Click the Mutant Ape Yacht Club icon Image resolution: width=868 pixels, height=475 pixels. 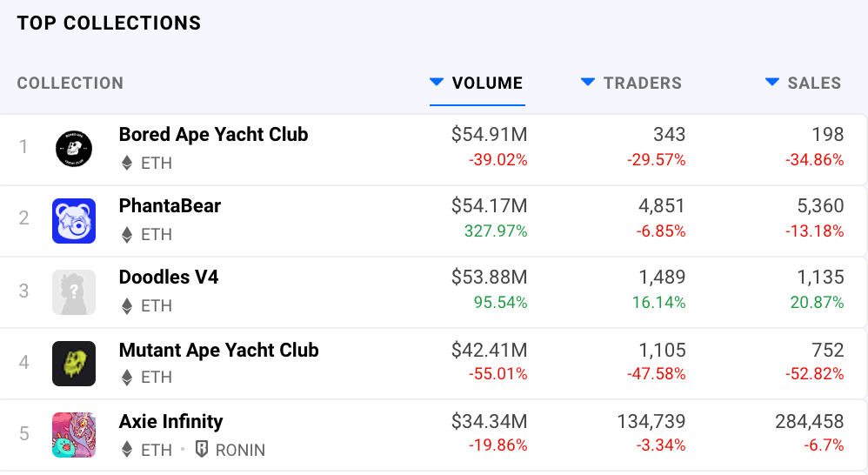[74, 364]
